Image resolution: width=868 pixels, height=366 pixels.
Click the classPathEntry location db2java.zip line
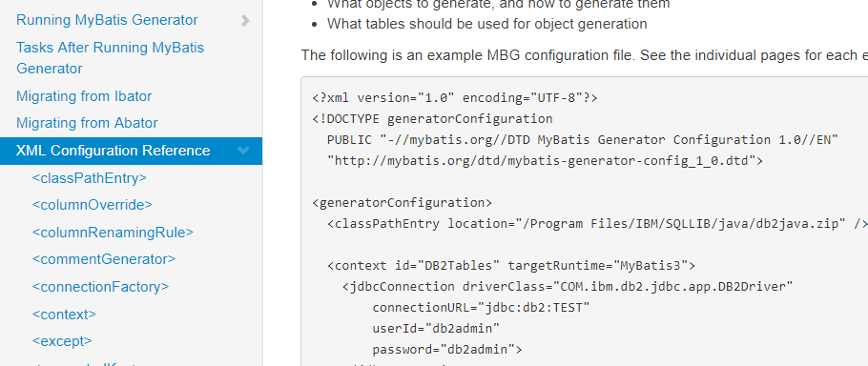click(x=597, y=224)
